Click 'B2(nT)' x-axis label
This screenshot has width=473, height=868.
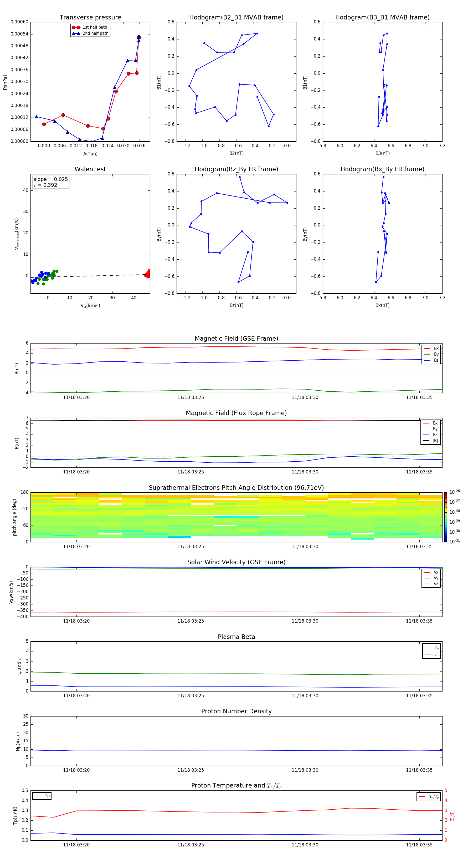pyautogui.click(x=236, y=153)
